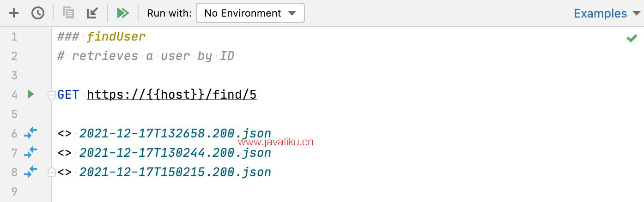This screenshot has width=644, height=202.
Task: Collapse the GET request fold marker
Action: tap(52, 95)
